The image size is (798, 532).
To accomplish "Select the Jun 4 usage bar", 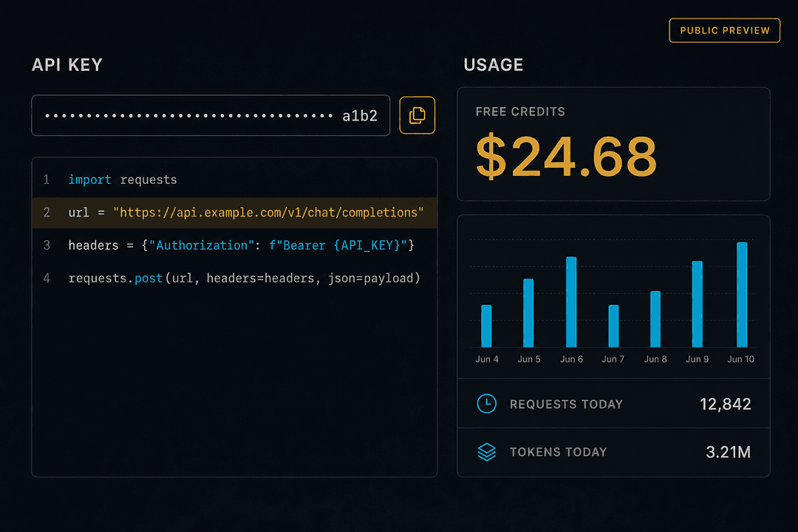I will 486,326.
